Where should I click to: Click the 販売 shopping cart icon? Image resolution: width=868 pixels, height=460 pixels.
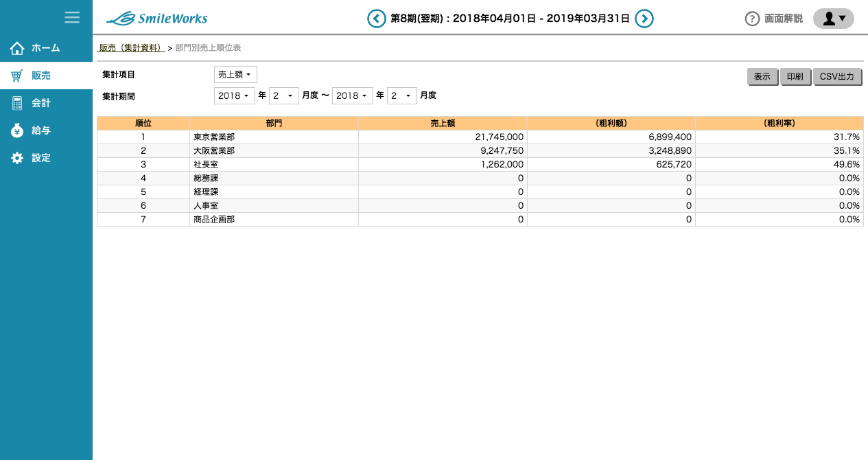click(17, 76)
